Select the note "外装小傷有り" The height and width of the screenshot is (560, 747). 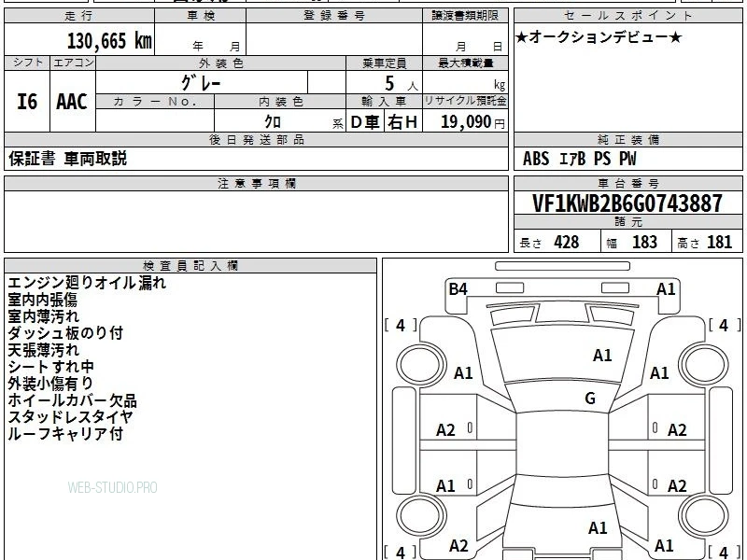click(50, 384)
